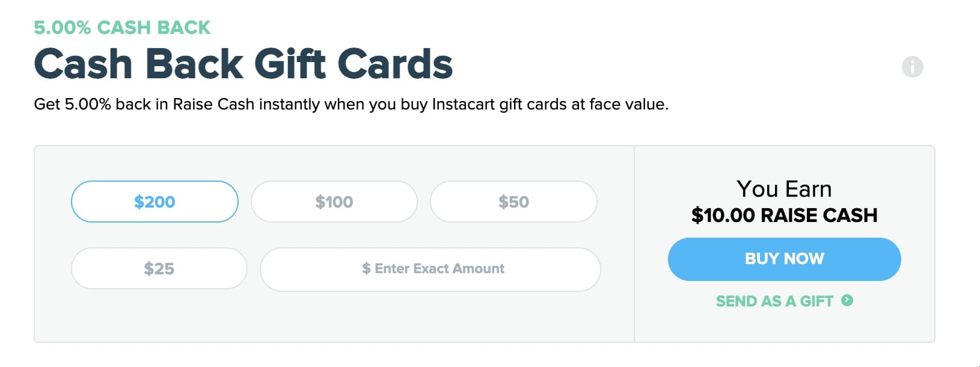This screenshot has width=980, height=367.
Task: Choose the $100 gift card amount
Action: (x=334, y=202)
